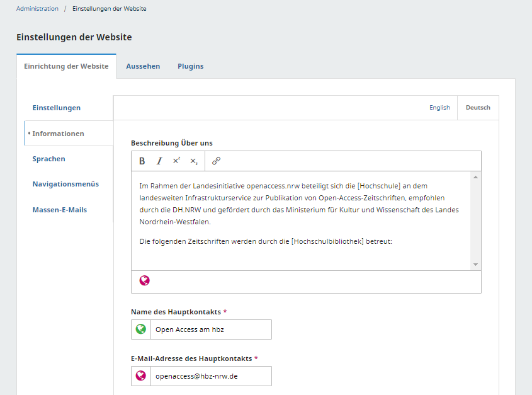532x395 pixels.
Task: Select the Einrichtung der Website tab
Action: 66,66
